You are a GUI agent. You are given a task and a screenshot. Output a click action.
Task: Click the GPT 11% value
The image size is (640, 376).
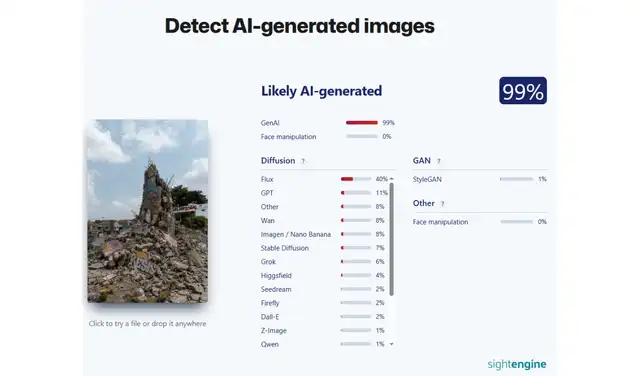381,193
